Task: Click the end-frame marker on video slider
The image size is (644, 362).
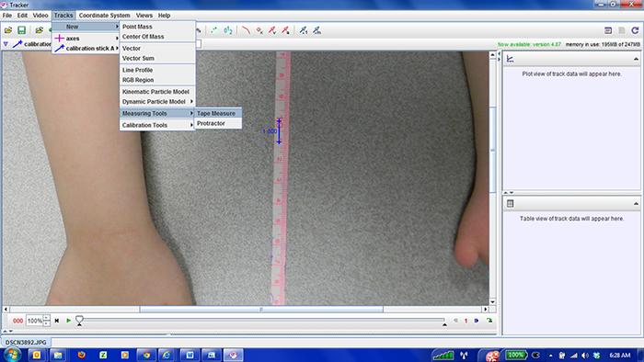Action: [444, 324]
